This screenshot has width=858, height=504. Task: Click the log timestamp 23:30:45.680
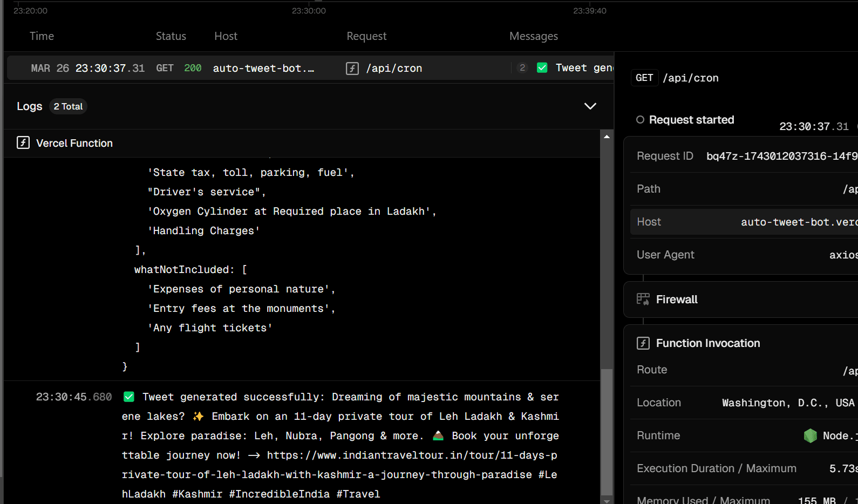pyautogui.click(x=74, y=397)
